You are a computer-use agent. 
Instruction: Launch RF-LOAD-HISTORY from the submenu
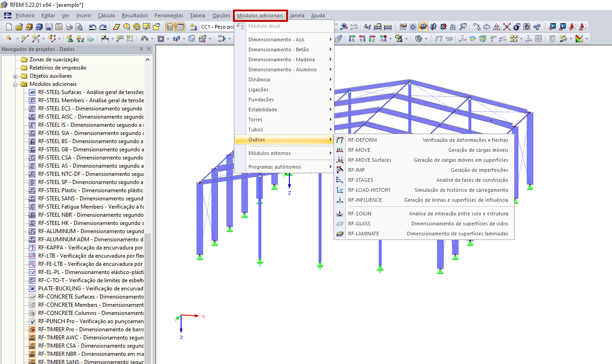coord(424,190)
